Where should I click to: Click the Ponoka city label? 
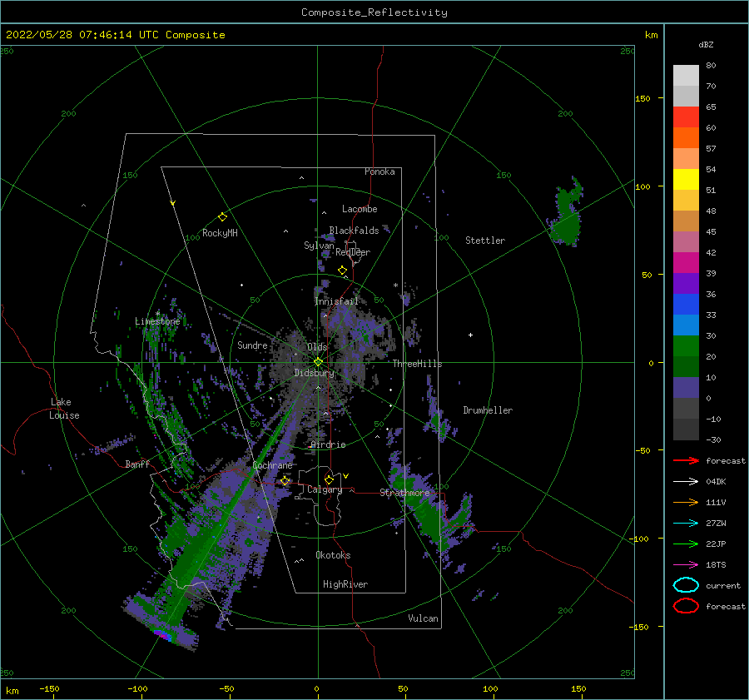[x=379, y=171]
